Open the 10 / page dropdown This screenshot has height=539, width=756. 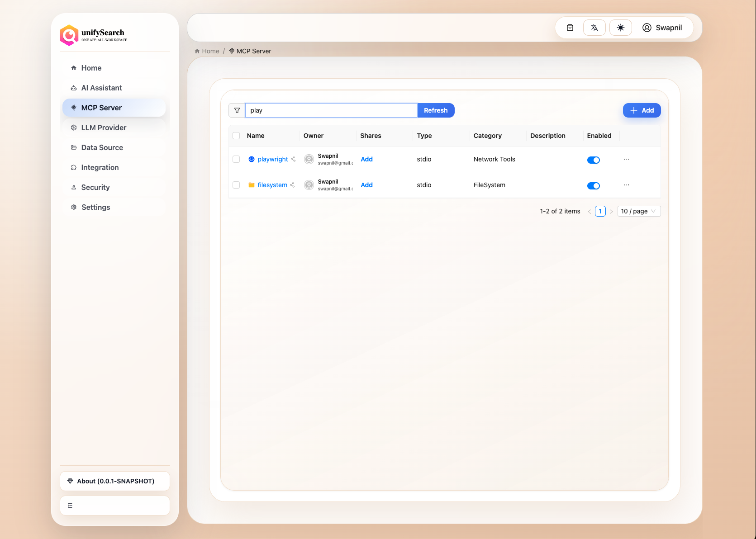pos(639,211)
